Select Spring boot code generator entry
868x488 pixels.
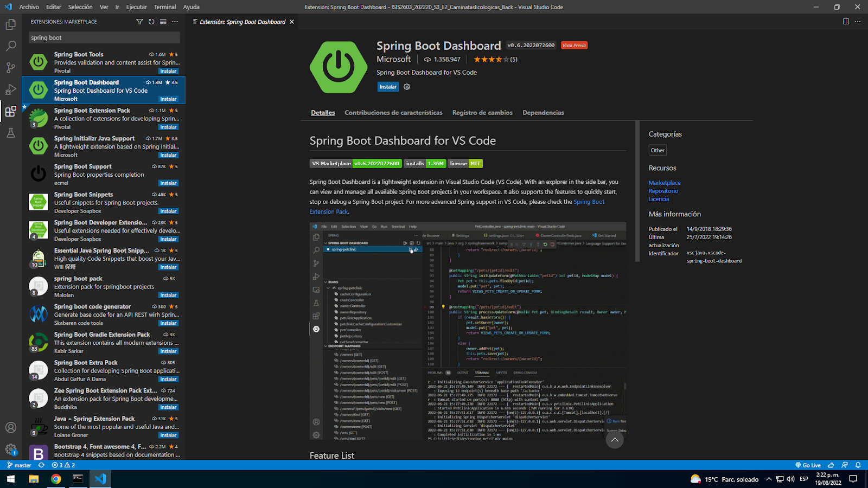click(x=104, y=314)
